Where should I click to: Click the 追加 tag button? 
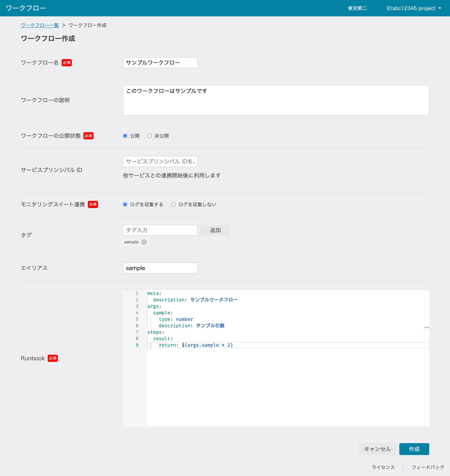(x=215, y=230)
